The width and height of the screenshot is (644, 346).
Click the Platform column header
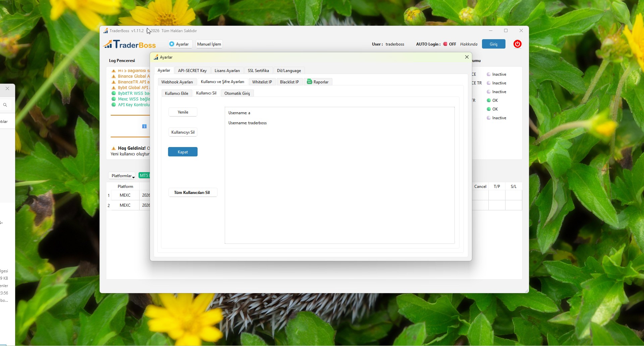pyautogui.click(x=125, y=186)
